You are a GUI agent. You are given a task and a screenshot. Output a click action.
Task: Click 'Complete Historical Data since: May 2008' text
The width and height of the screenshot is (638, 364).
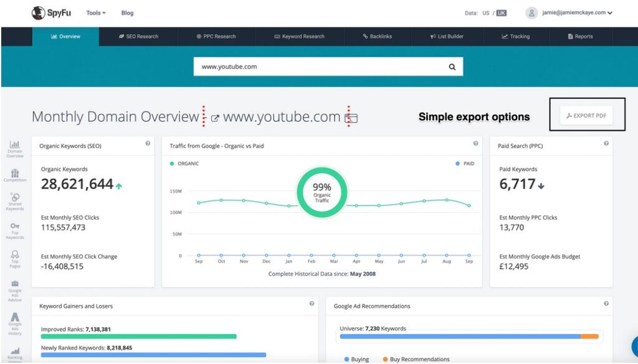(322, 274)
